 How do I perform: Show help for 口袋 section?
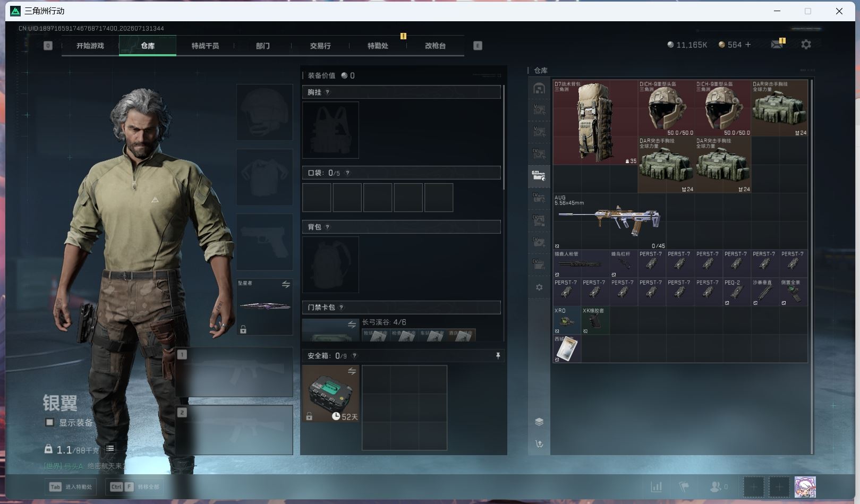coord(348,173)
